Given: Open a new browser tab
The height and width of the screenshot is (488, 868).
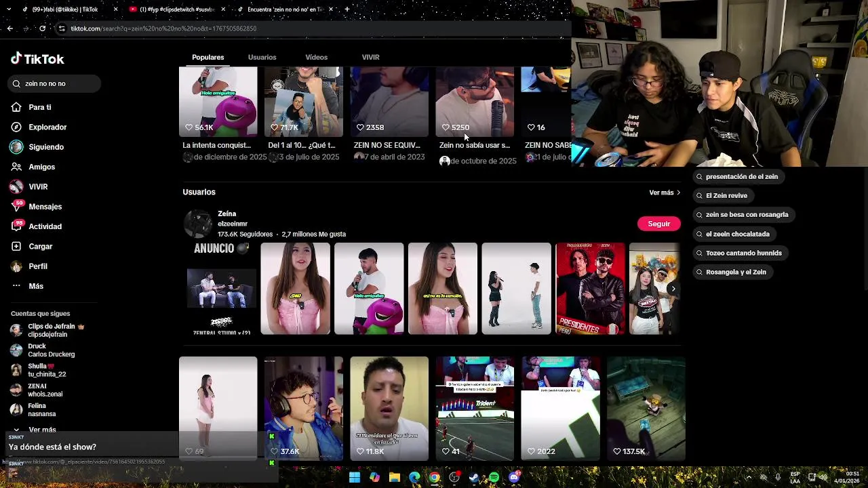Looking at the screenshot, I should pos(347,9).
